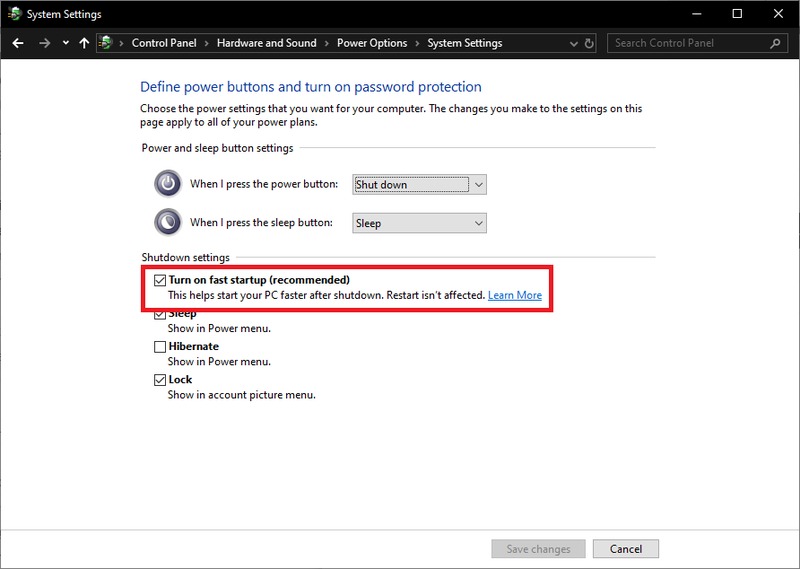
Task: Click the power button icon
Action: (168, 185)
